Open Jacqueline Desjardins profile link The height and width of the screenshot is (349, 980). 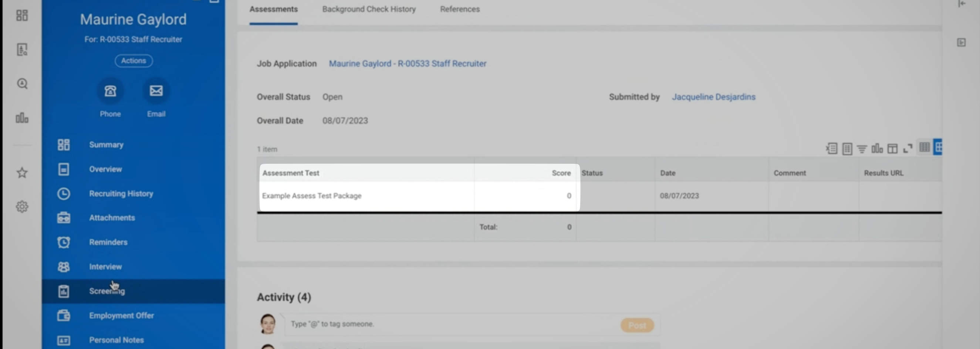tap(713, 97)
